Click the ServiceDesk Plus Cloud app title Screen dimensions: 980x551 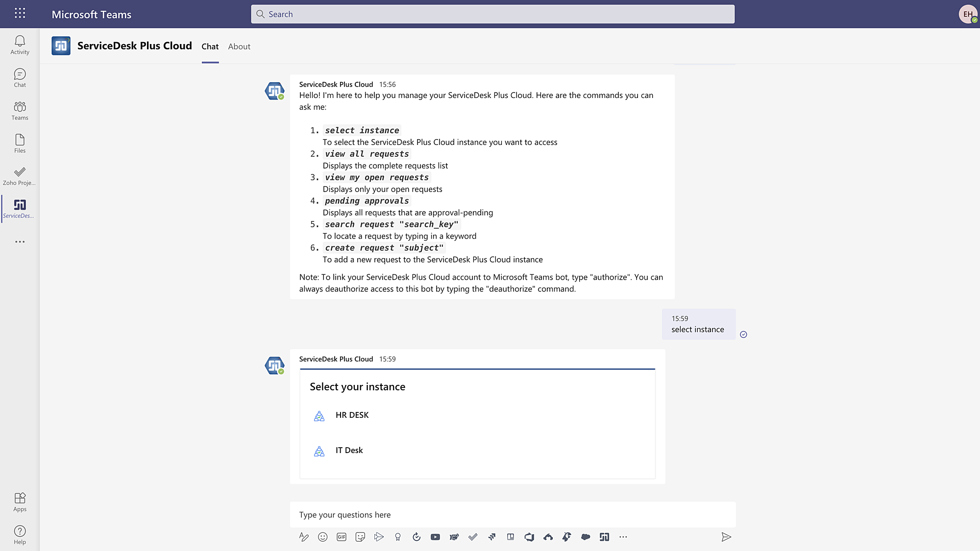(x=134, y=46)
